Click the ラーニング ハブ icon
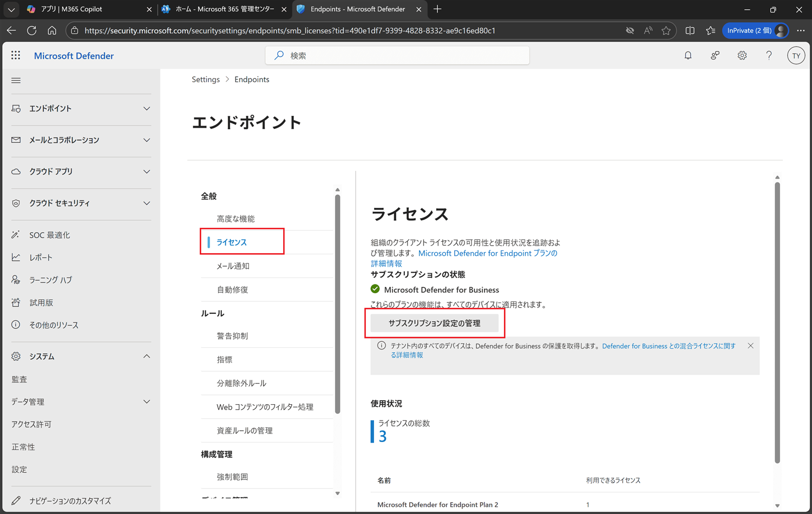This screenshot has height=514, width=812. [x=16, y=280]
